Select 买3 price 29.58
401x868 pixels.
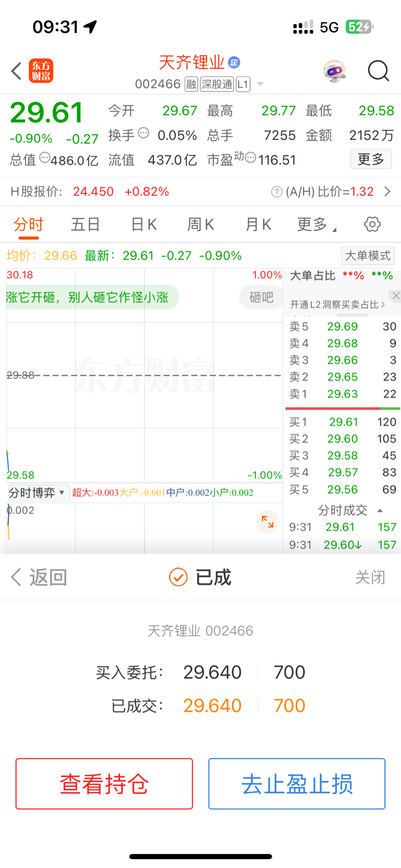[x=343, y=456]
